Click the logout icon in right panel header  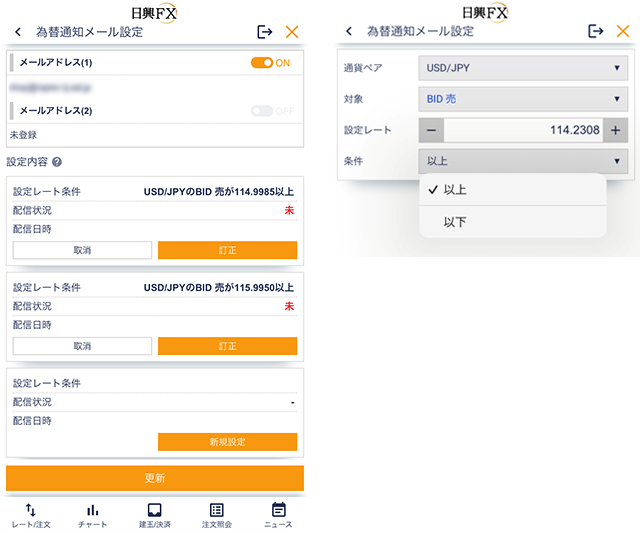pyautogui.click(x=596, y=31)
